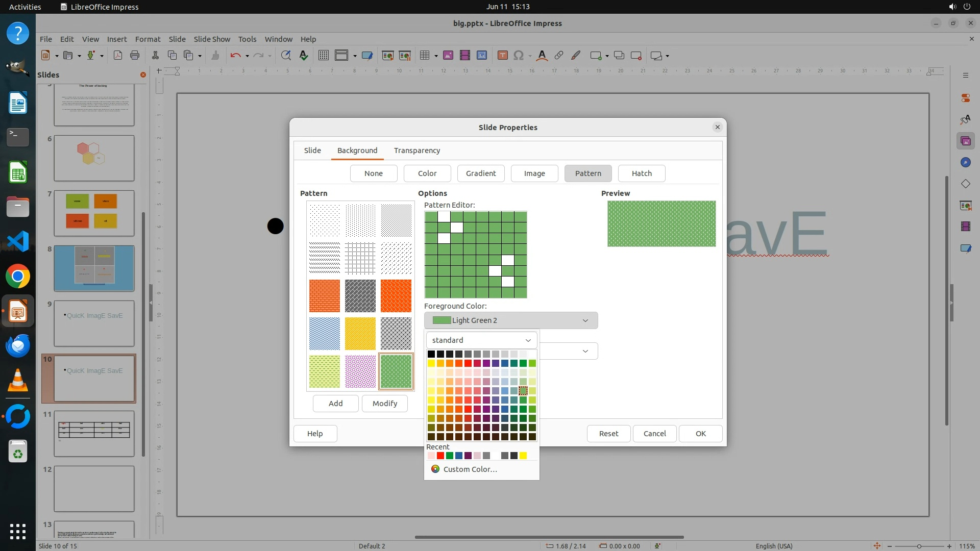Select the Hatch fill type button
Image resolution: width=980 pixels, height=551 pixels.
tap(641, 173)
